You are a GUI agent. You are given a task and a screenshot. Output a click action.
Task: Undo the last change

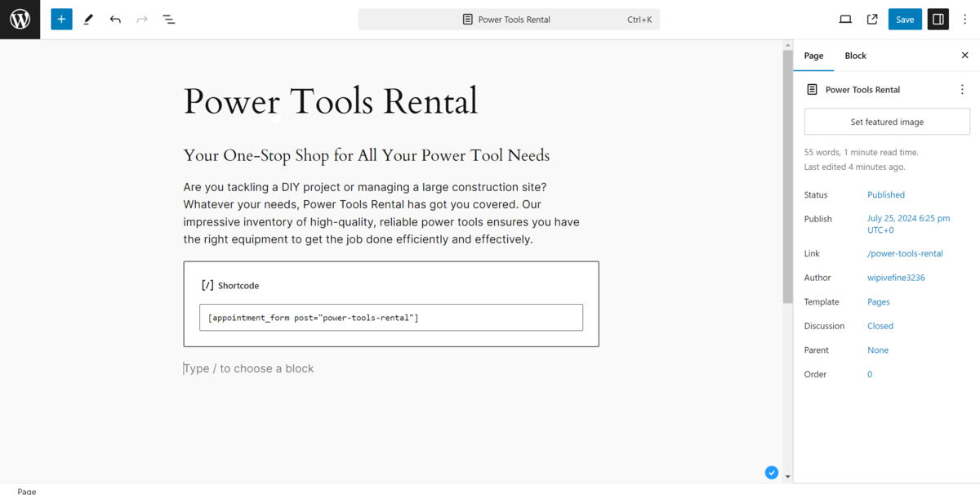(115, 20)
